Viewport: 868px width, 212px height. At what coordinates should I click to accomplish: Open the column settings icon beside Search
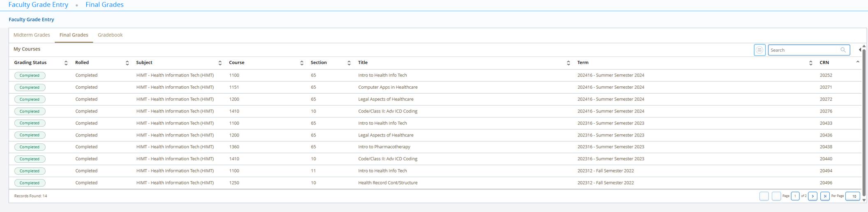(x=759, y=50)
